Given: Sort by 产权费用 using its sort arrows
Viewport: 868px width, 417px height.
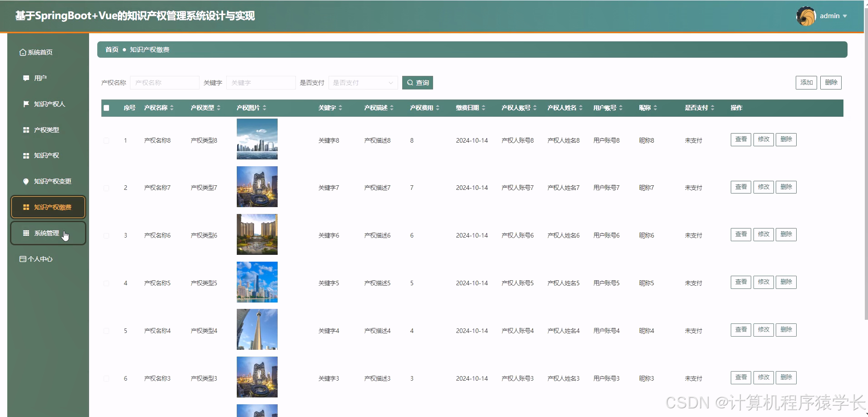Looking at the screenshot, I should coord(438,108).
